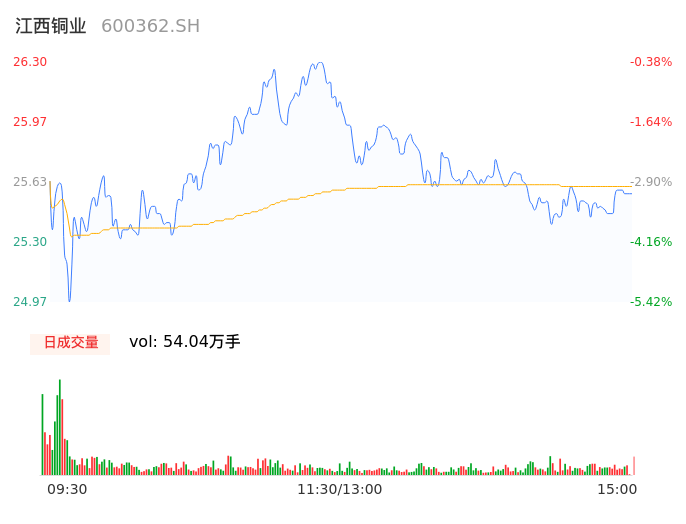The image size is (686, 524).
Task: Click the last pink volume bar at close
Action: pyautogui.click(x=634, y=466)
